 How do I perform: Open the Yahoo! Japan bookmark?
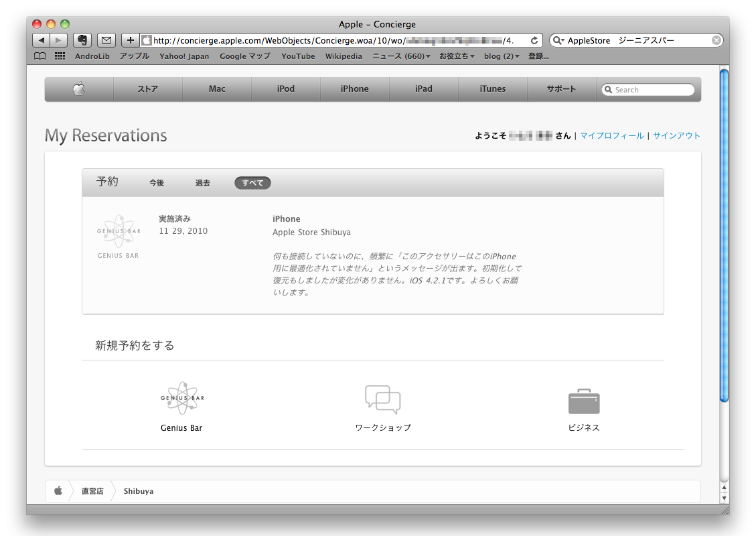click(184, 56)
